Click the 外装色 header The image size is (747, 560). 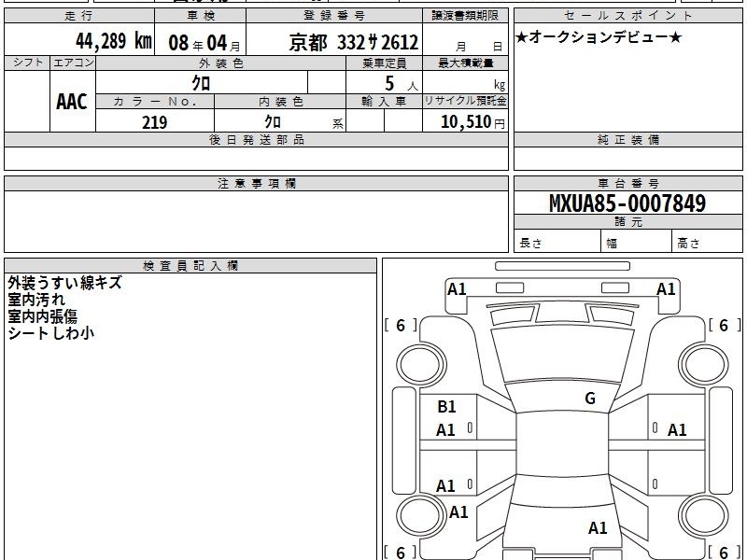[x=221, y=63]
